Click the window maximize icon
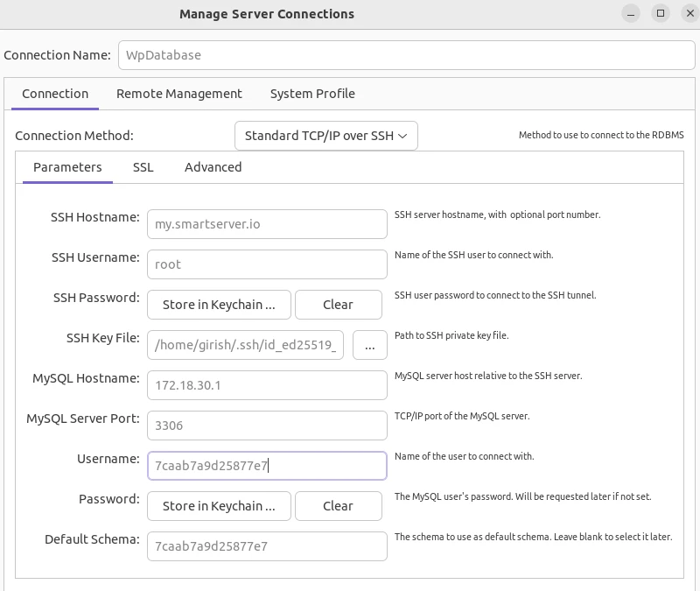 tap(659, 13)
